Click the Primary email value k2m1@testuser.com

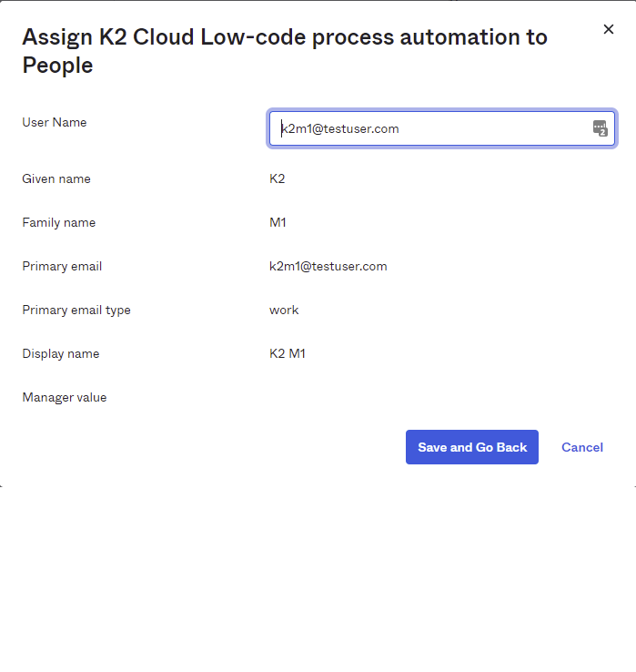pos(328,266)
